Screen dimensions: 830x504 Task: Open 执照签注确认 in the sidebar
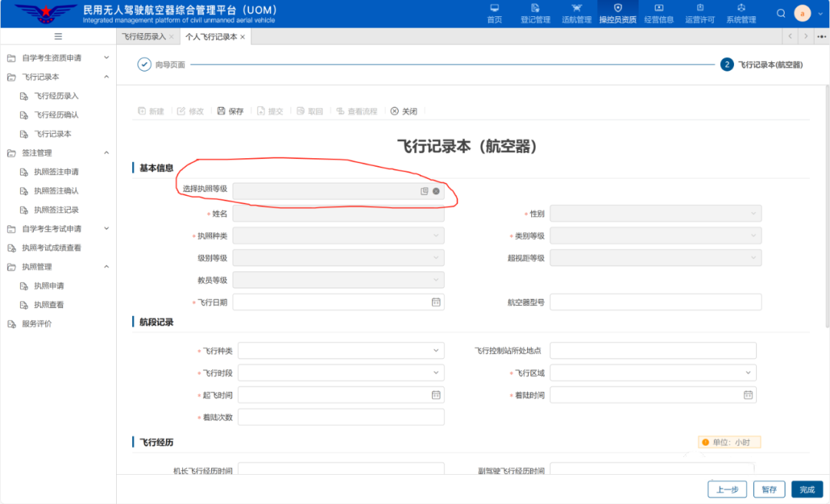tap(56, 191)
